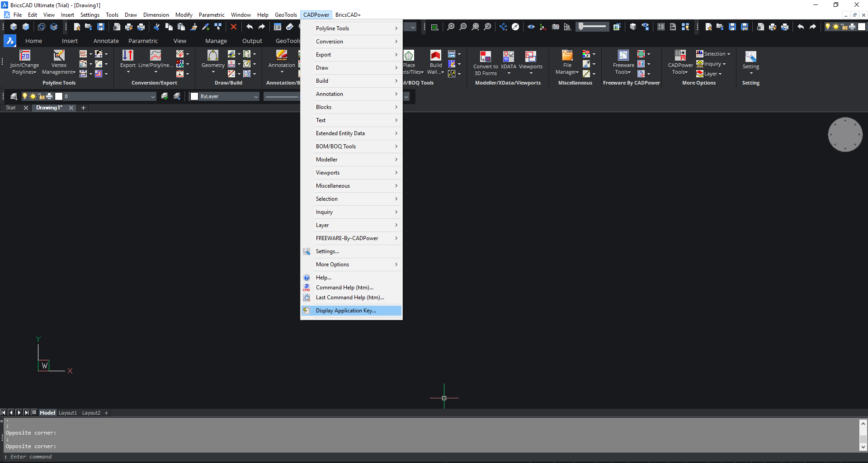Click the Convert to 3D Forms icon
This screenshot has width=868, height=463.
click(x=486, y=57)
